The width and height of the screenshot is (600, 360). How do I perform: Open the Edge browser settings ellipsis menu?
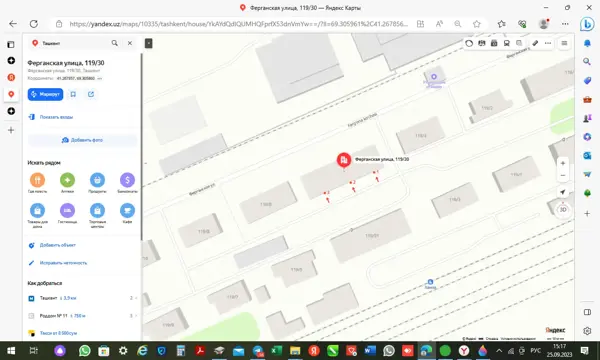pos(565,24)
